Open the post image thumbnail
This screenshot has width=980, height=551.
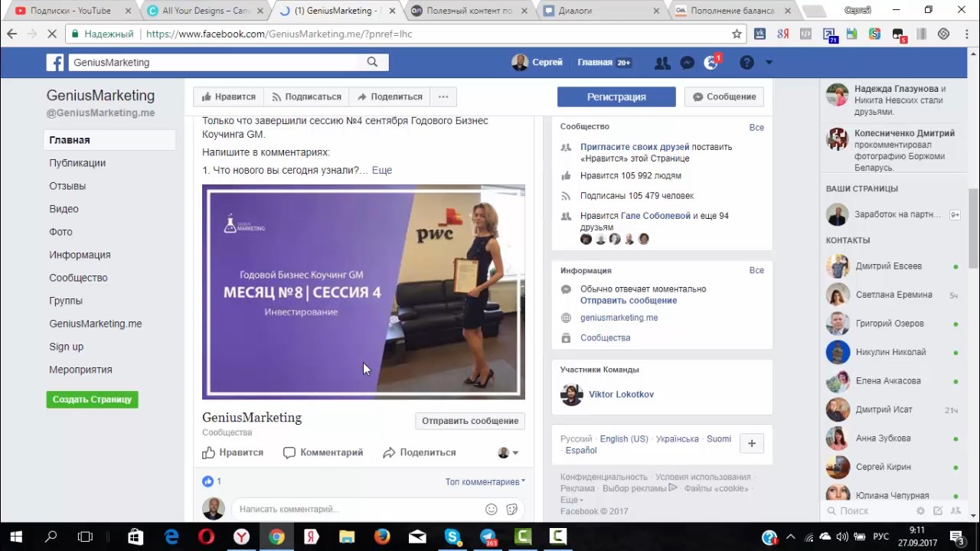(364, 292)
